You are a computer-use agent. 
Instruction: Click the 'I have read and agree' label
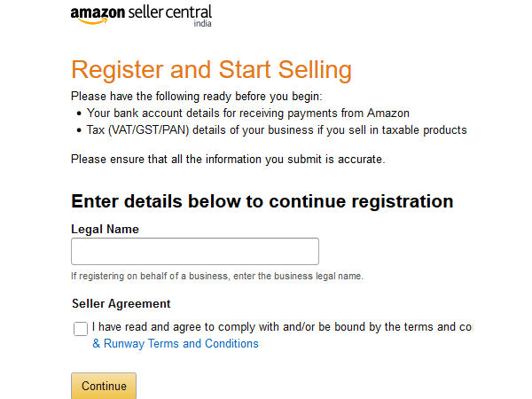[281, 327]
